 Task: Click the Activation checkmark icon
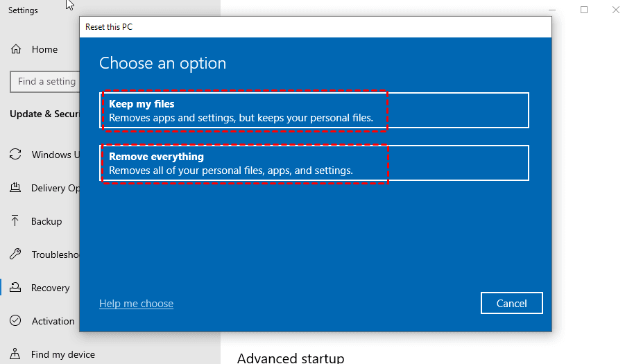[x=15, y=321]
